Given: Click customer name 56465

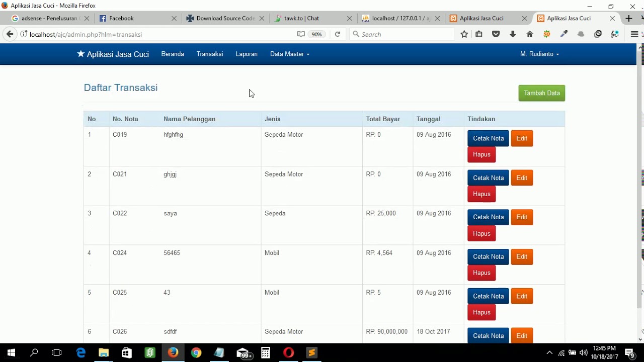Looking at the screenshot, I should 172,253.
